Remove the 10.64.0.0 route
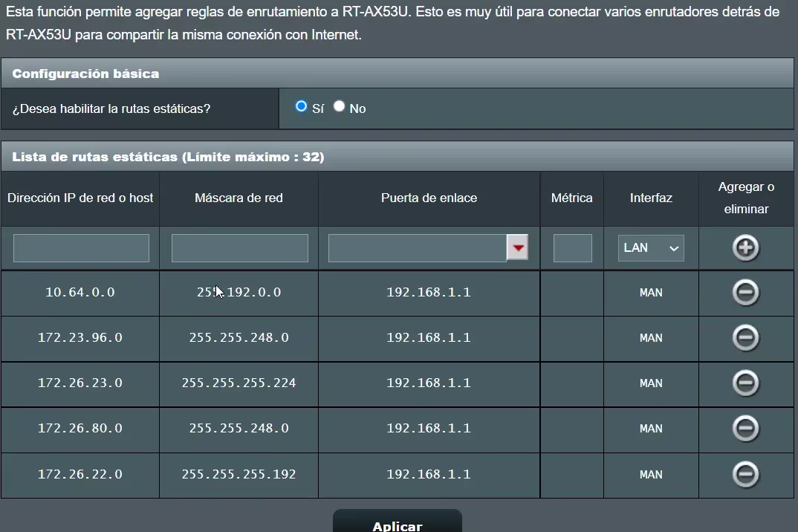798x532 pixels. click(745, 292)
